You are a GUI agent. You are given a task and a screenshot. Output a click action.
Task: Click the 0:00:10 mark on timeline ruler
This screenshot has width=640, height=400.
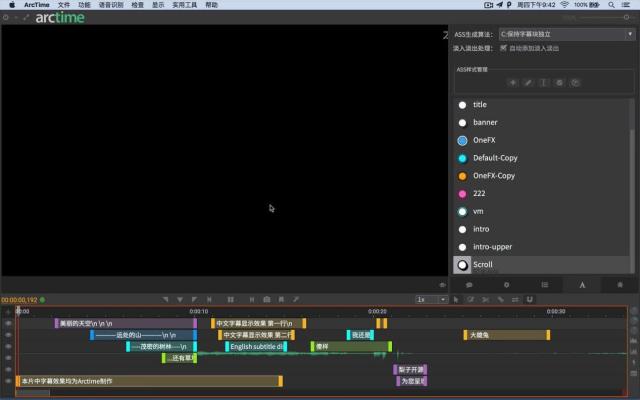198,311
